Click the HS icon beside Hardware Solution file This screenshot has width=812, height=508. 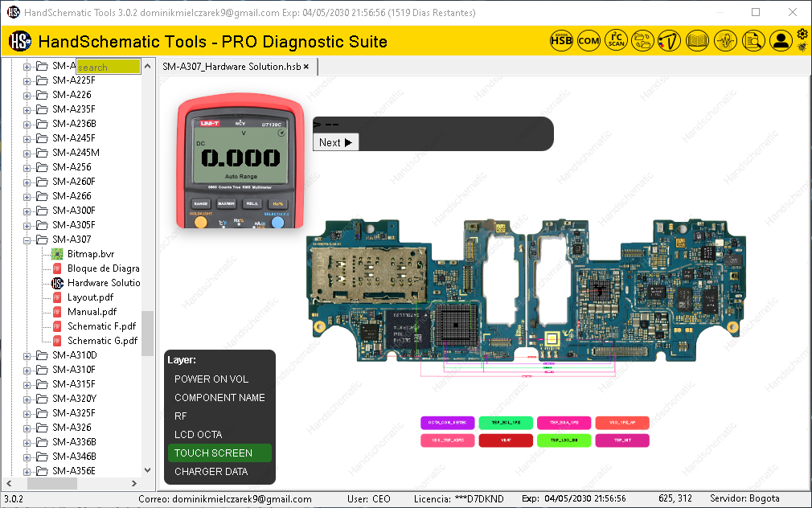pyautogui.click(x=57, y=283)
